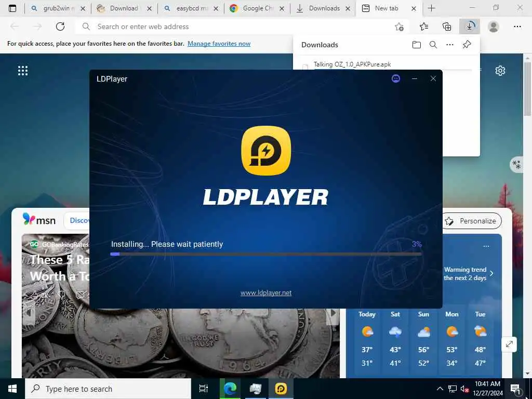Open the Discord icon in LDPlayer installer
Screen dimensions: 532x399
pyautogui.click(x=395, y=79)
